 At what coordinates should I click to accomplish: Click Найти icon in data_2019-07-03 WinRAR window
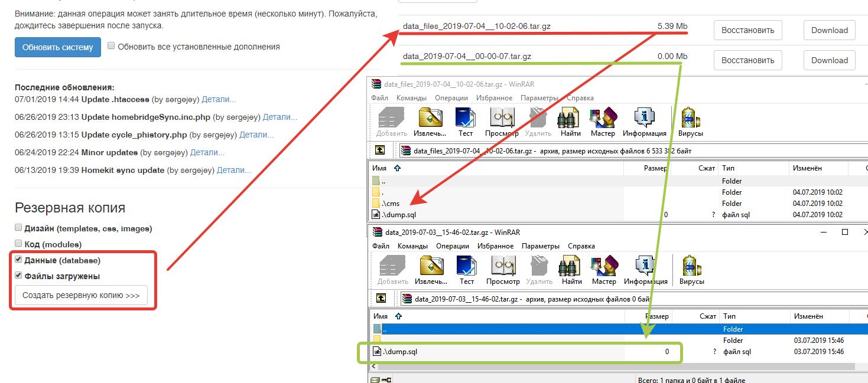click(x=571, y=270)
